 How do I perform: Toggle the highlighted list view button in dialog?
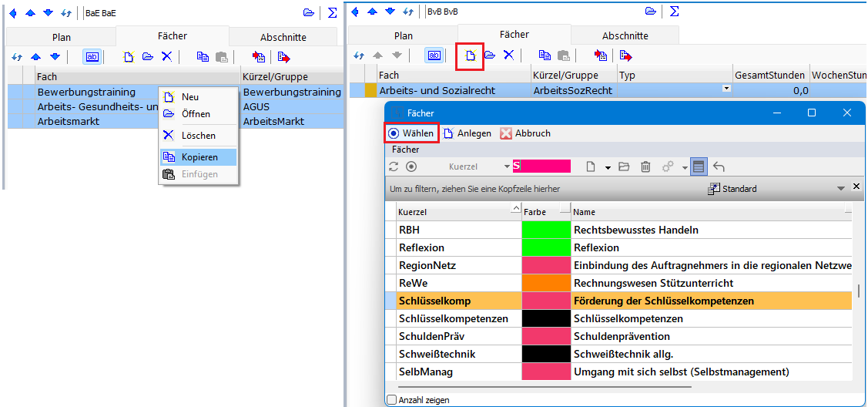pyautogui.click(x=698, y=166)
